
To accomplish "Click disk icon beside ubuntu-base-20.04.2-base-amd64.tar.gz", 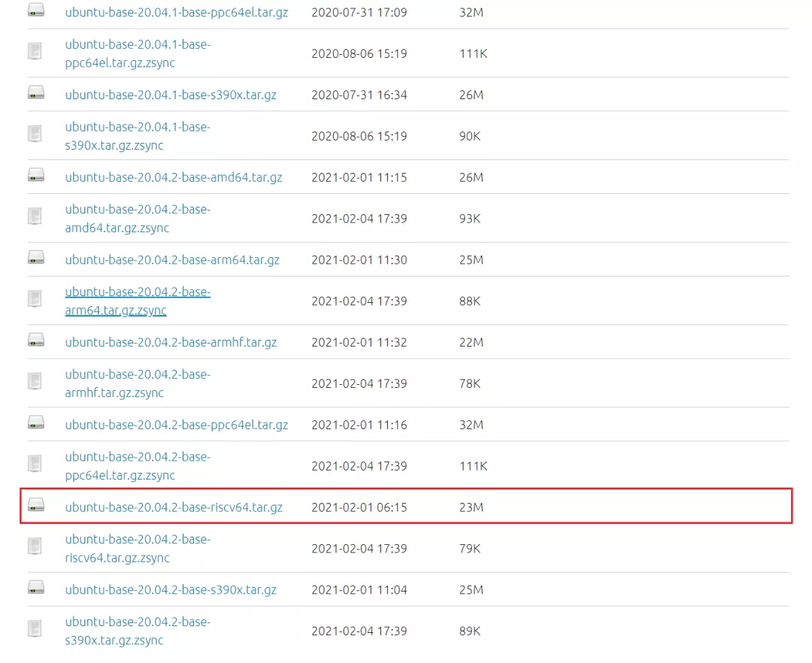I will pos(36,175).
